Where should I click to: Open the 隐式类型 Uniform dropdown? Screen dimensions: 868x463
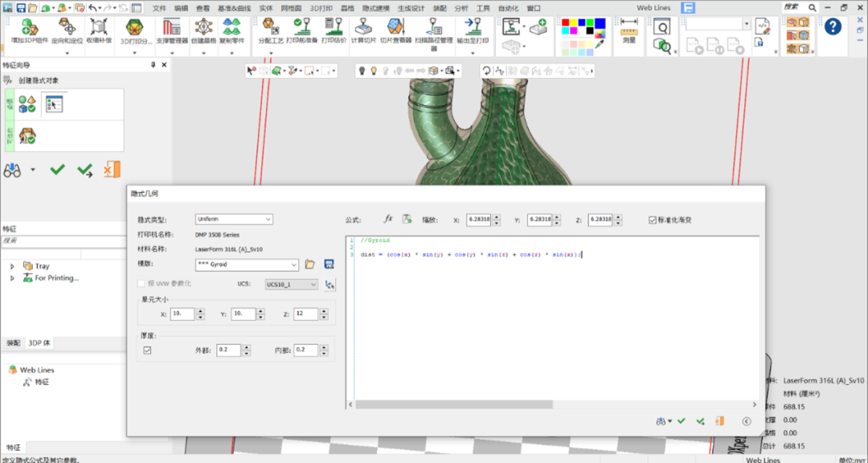pyautogui.click(x=234, y=219)
